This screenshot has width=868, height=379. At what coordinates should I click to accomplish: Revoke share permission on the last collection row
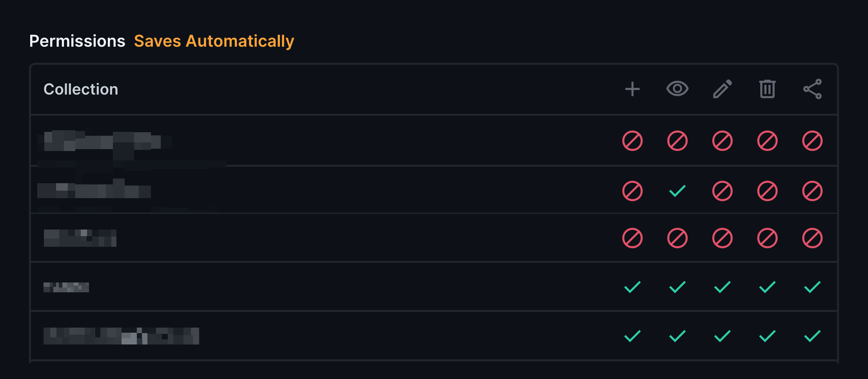812,336
